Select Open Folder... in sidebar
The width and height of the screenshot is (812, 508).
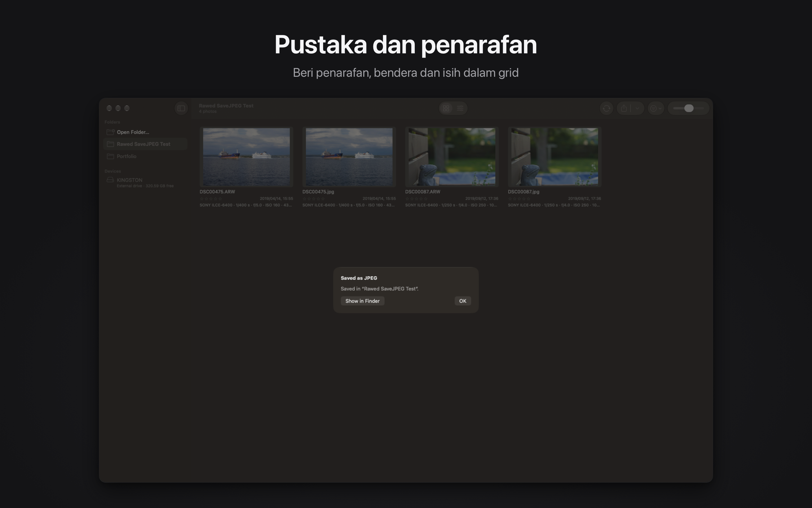click(145, 132)
